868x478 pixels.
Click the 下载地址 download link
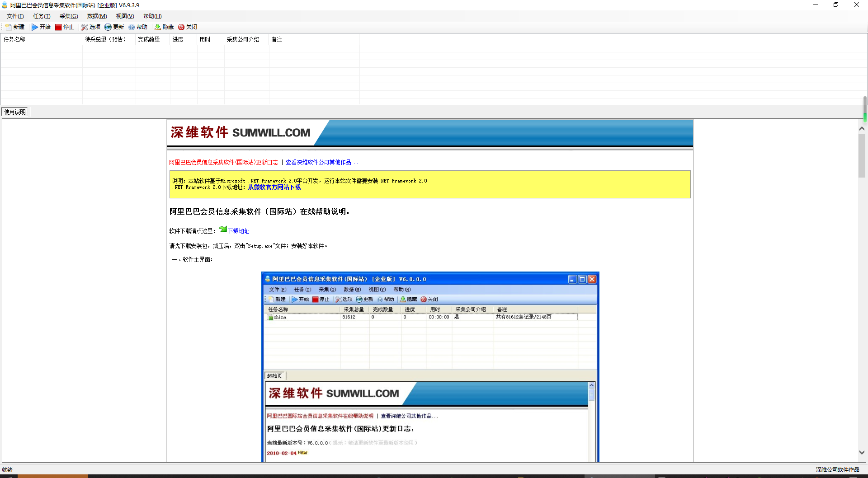238,231
